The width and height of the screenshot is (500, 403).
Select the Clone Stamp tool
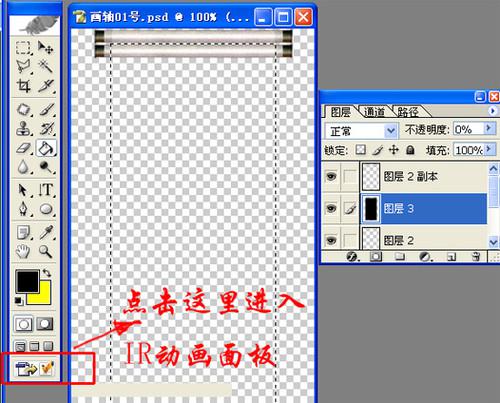[x=23, y=129]
